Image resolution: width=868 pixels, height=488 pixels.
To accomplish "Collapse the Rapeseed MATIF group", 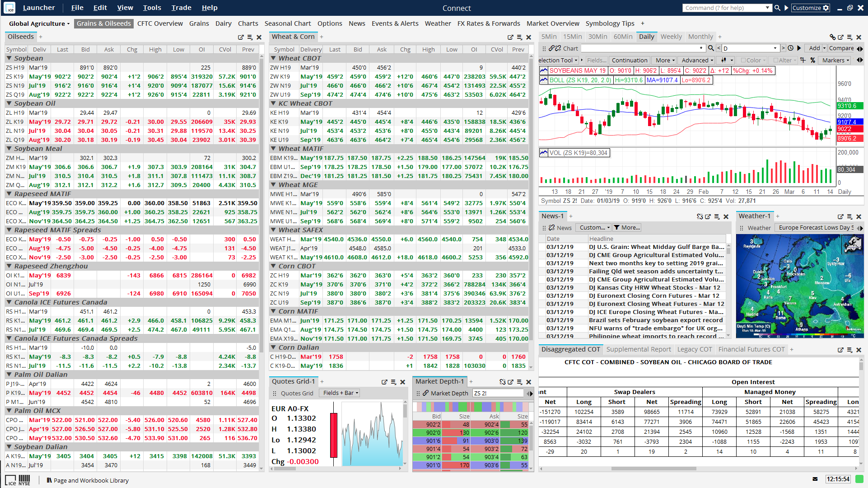I will click(9, 194).
